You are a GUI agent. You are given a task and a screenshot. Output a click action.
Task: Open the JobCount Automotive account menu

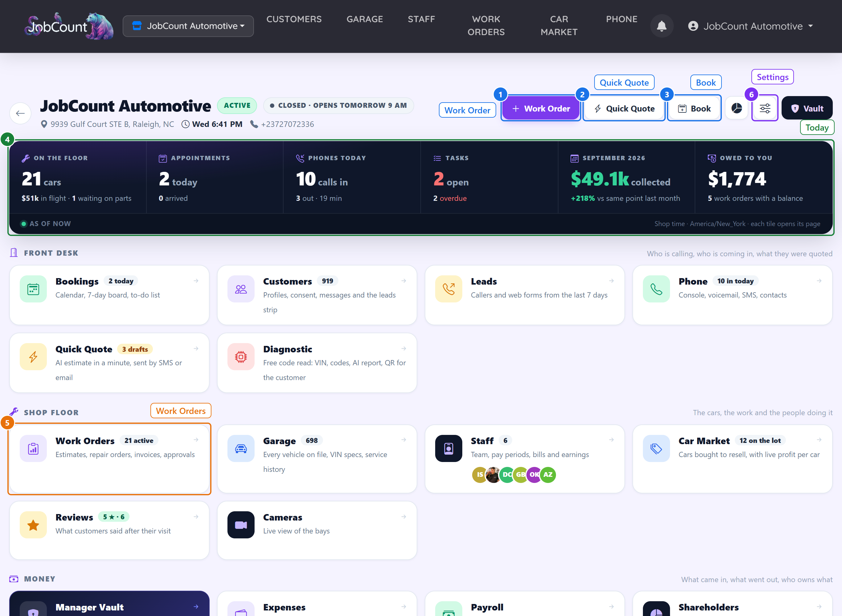coord(750,26)
